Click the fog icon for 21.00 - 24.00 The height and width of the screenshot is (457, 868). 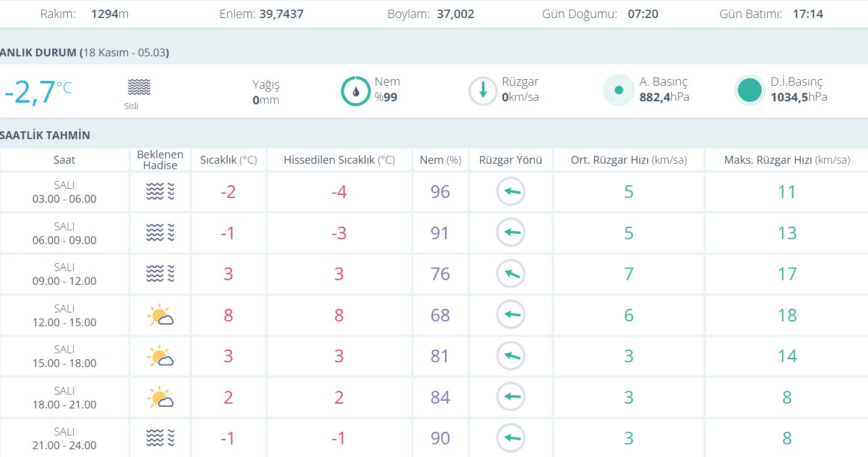(x=160, y=438)
